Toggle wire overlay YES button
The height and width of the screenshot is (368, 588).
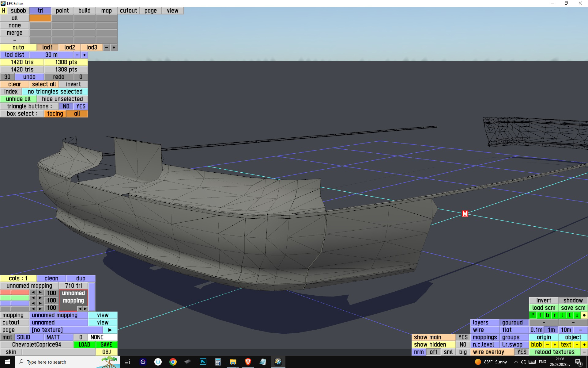pyautogui.click(x=522, y=352)
